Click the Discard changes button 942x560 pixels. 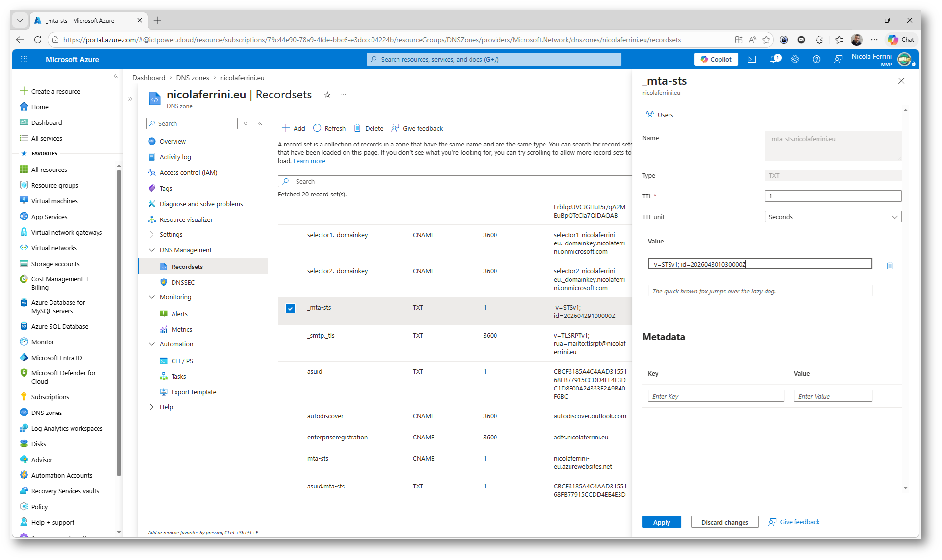(724, 522)
